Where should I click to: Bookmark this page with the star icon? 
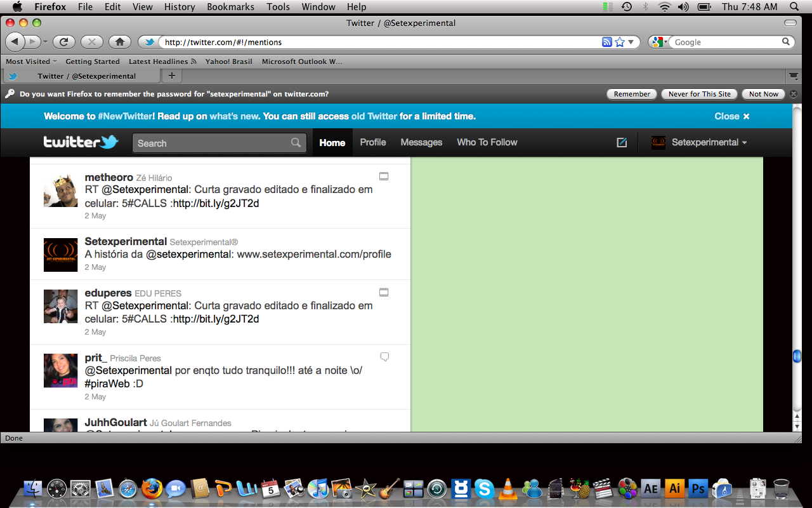click(620, 42)
